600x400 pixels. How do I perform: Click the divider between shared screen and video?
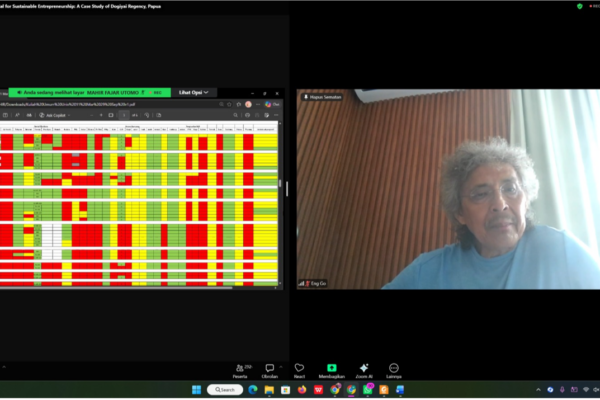click(287, 189)
